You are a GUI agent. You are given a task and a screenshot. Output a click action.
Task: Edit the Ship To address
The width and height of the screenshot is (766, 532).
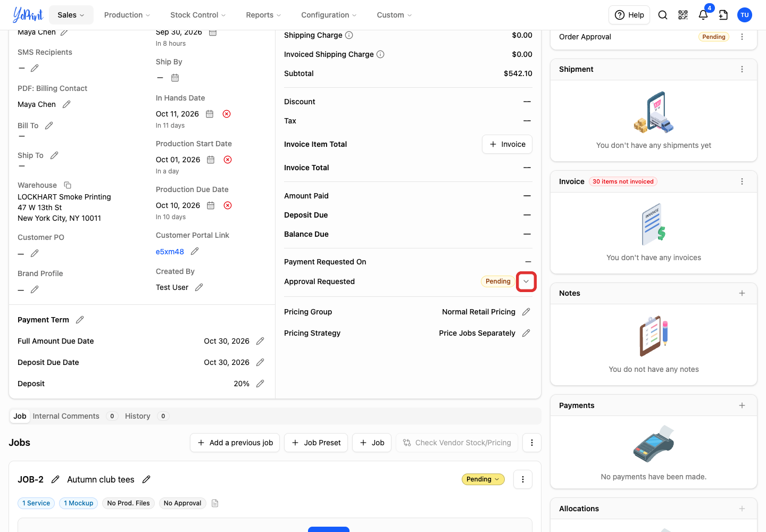[54, 155]
